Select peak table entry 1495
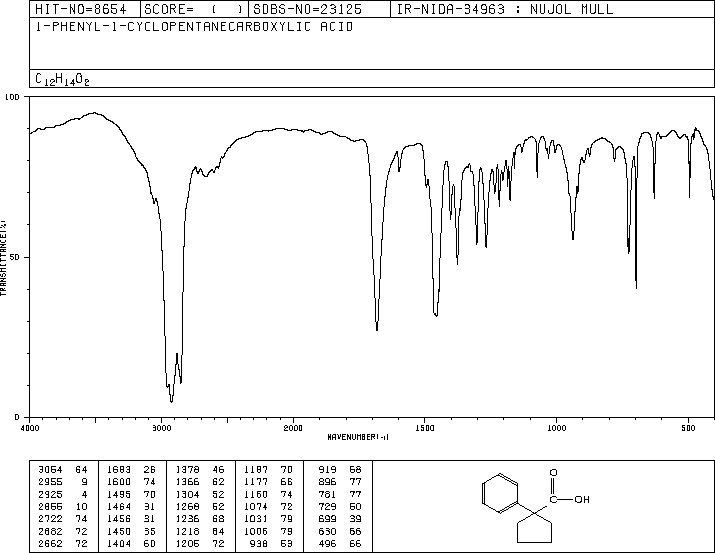 pyautogui.click(x=131, y=494)
